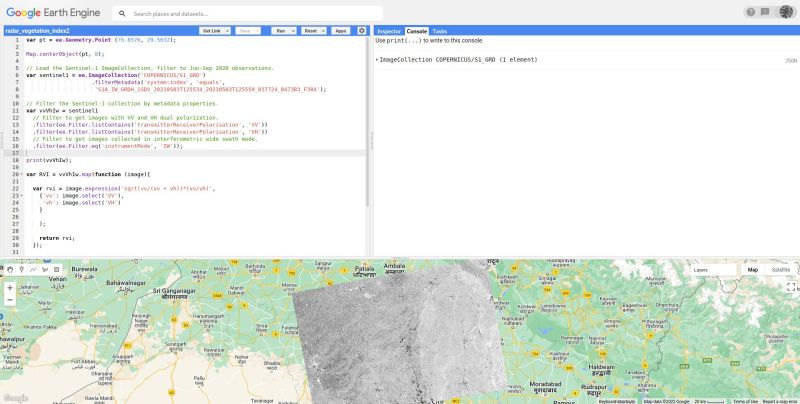800x404 pixels.
Task: Click the Ambala label on the map
Action: pyautogui.click(x=394, y=268)
